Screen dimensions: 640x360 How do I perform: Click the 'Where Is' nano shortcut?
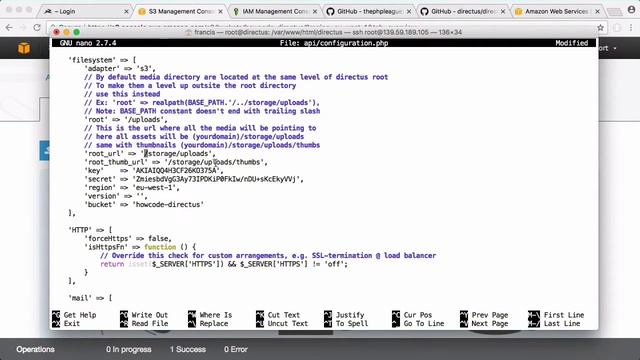210,315
